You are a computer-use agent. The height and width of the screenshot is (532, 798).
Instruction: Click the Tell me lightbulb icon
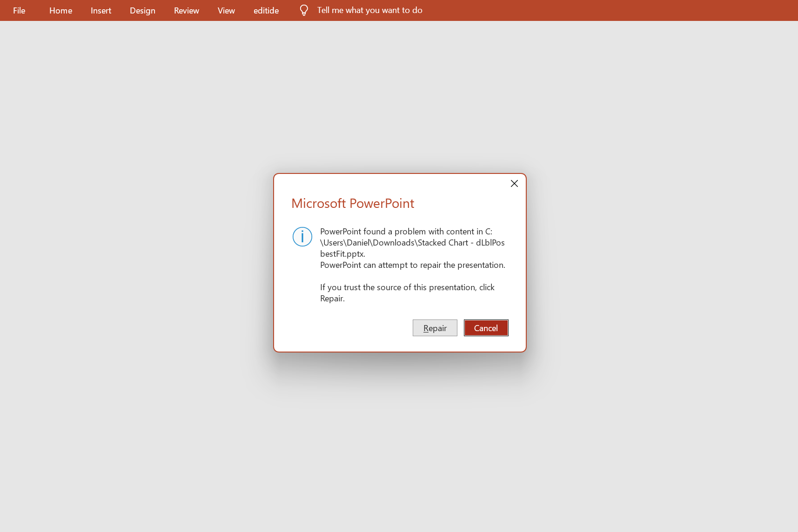[x=304, y=10]
